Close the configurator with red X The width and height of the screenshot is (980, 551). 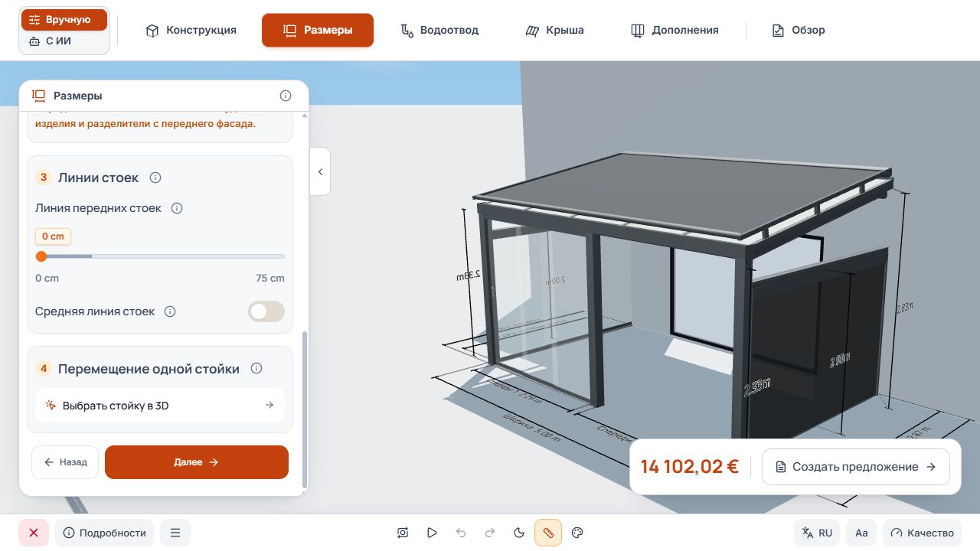coord(34,533)
